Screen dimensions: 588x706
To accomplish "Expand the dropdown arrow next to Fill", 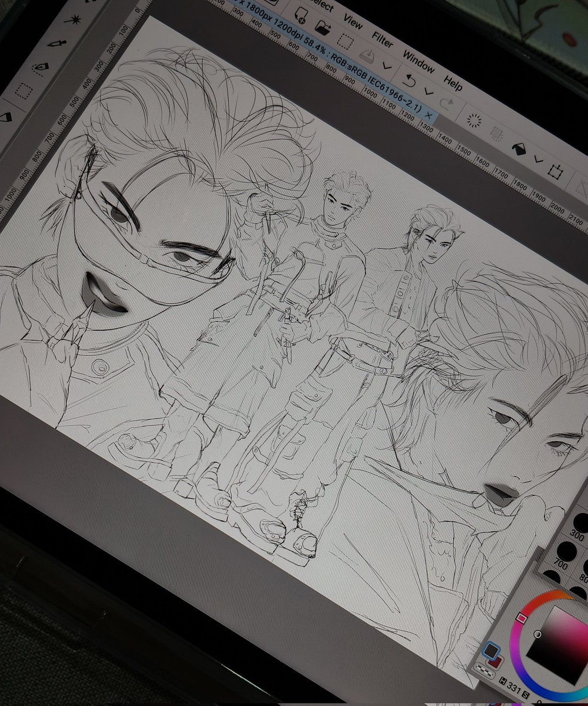I will 538,159.
